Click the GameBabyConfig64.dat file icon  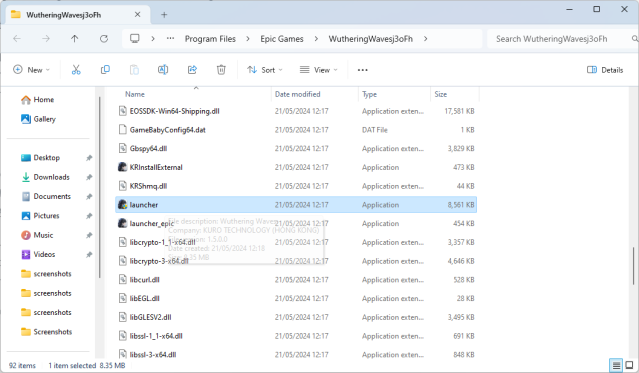[x=122, y=130]
